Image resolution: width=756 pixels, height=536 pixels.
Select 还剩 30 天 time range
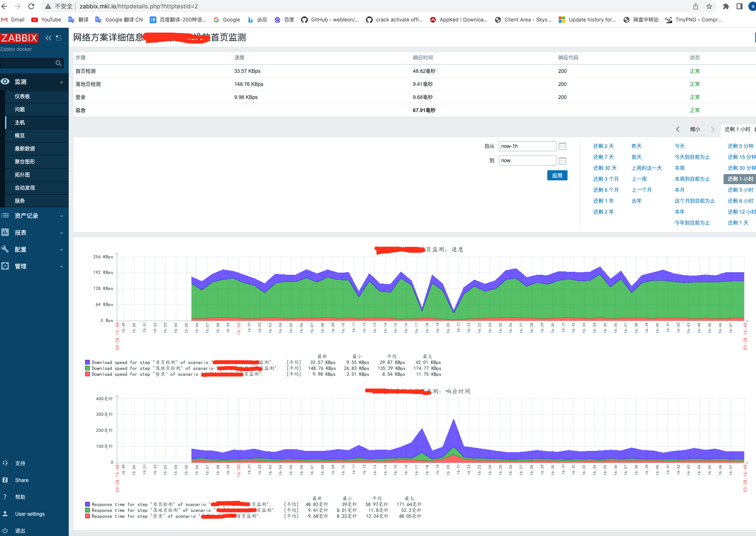605,168
